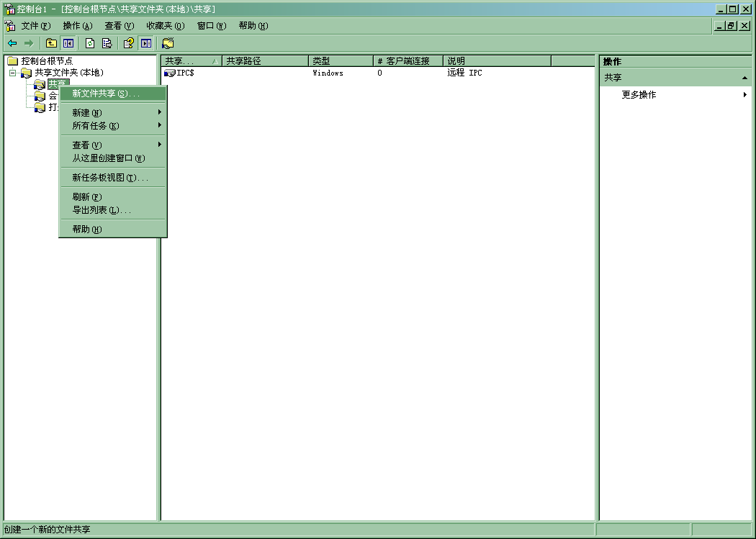Open the 收藏夹(O) menu
This screenshot has height=539, width=756.
click(x=166, y=25)
